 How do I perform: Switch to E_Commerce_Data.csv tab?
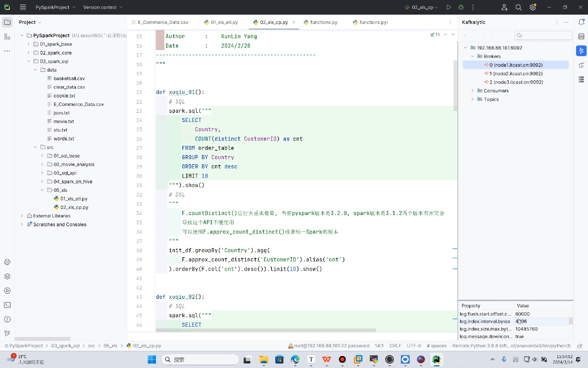click(x=160, y=22)
